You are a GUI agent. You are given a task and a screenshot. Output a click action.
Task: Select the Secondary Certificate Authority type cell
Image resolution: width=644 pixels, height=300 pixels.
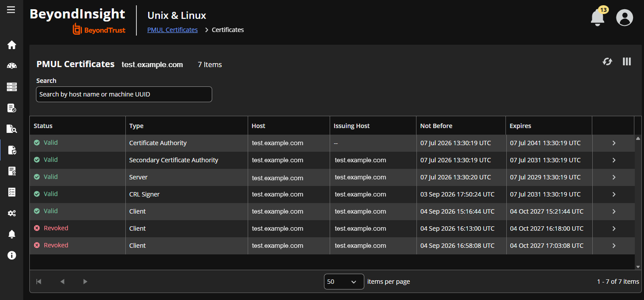(x=174, y=160)
